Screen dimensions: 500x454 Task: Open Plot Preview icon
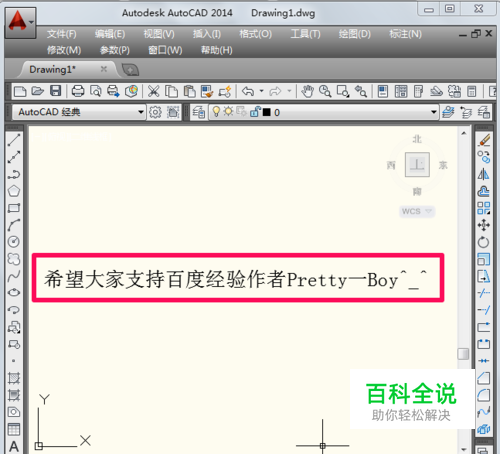(96, 91)
